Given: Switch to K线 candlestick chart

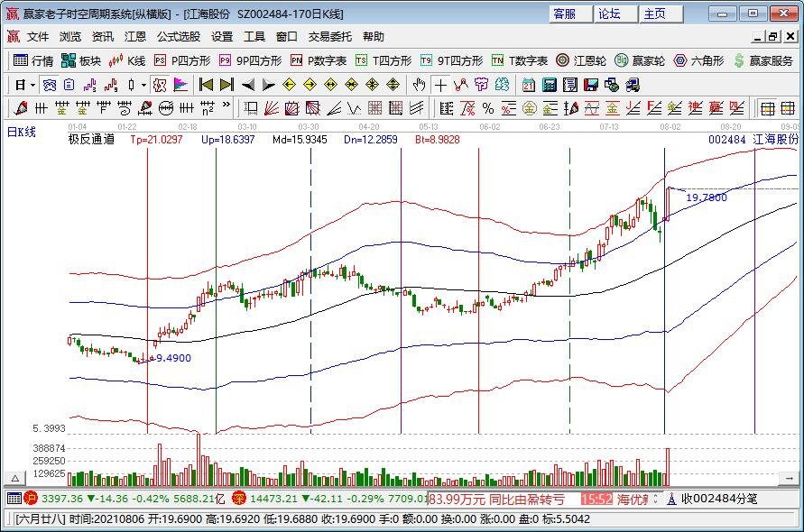Looking at the screenshot, I should [127, 60].
